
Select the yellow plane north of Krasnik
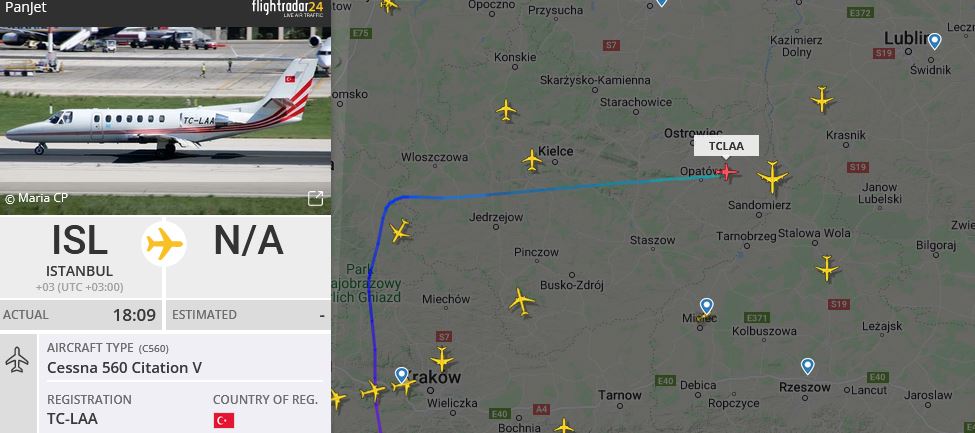tap(822, 99)
